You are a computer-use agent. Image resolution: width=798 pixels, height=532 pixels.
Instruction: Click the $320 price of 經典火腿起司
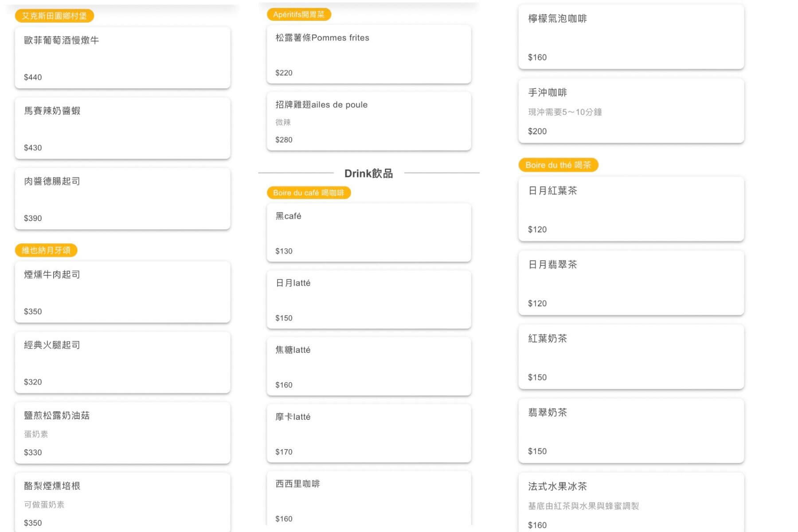[x=33, y=382]
